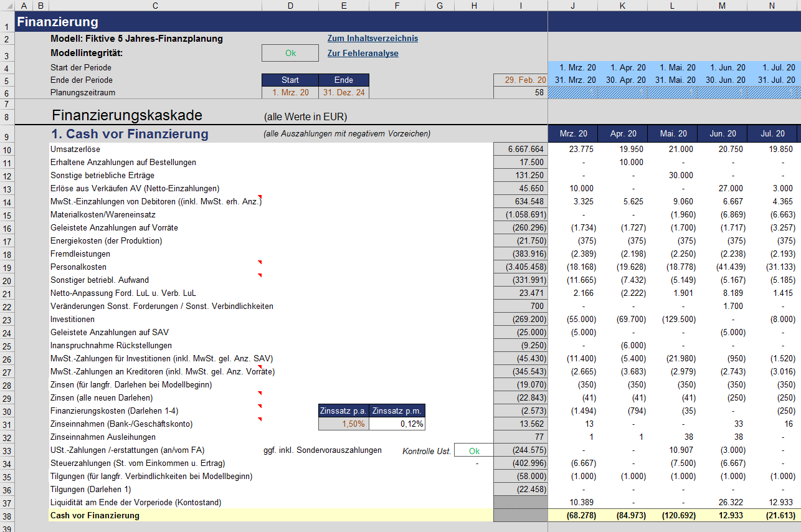The width and height of the screenshot is (801, 532).
Task: Select the Kontrolle Ust. 'Ok' cell
Action: (474, 450)
